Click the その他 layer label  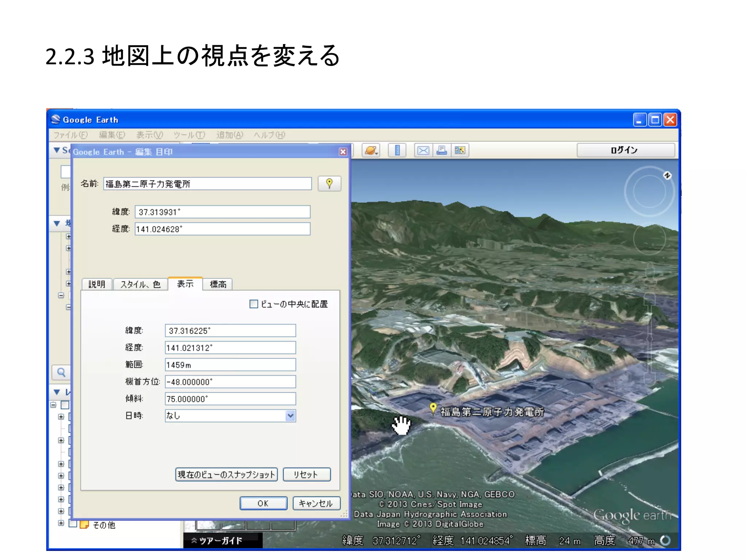tap(104, 525)
